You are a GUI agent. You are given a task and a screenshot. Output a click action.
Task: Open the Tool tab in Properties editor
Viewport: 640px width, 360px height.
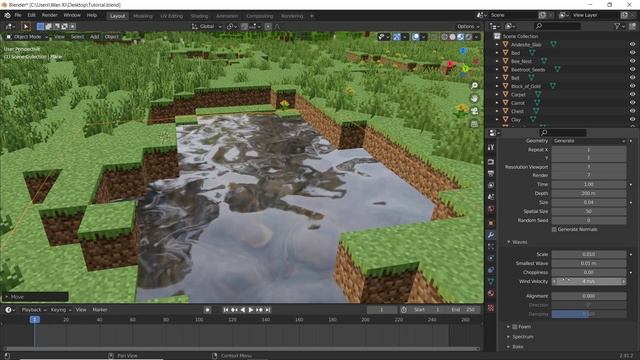point(491,147)
